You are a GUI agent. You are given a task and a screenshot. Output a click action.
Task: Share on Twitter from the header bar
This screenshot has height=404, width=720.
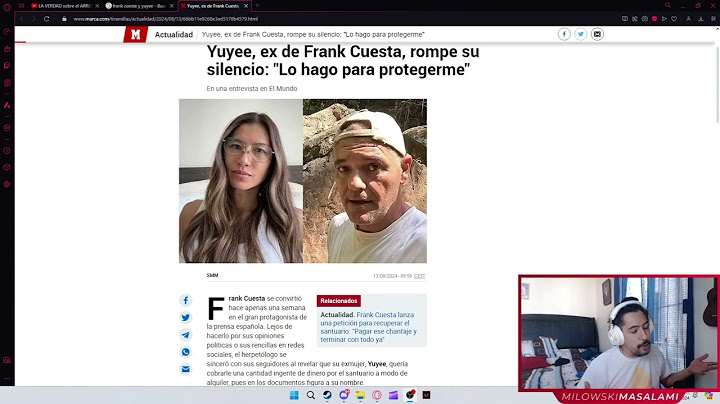coord(580,34)
